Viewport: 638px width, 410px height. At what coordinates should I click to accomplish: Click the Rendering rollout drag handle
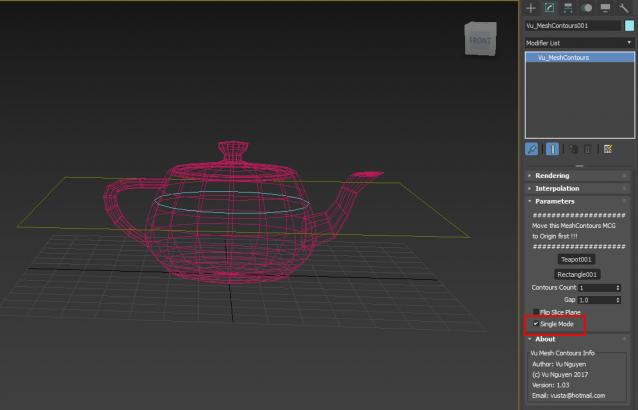(625, 176)
